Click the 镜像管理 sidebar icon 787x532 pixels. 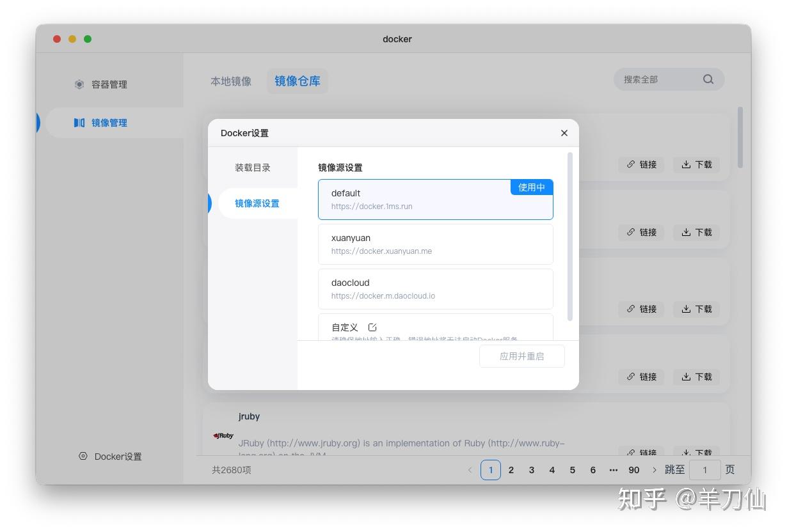click(x=79, y=123)
